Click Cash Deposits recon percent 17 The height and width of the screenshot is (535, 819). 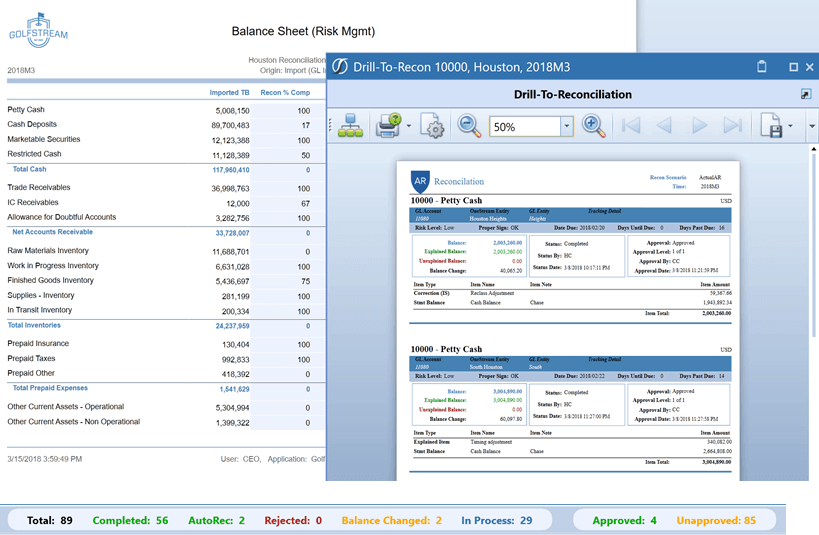[x=306, y=126]
